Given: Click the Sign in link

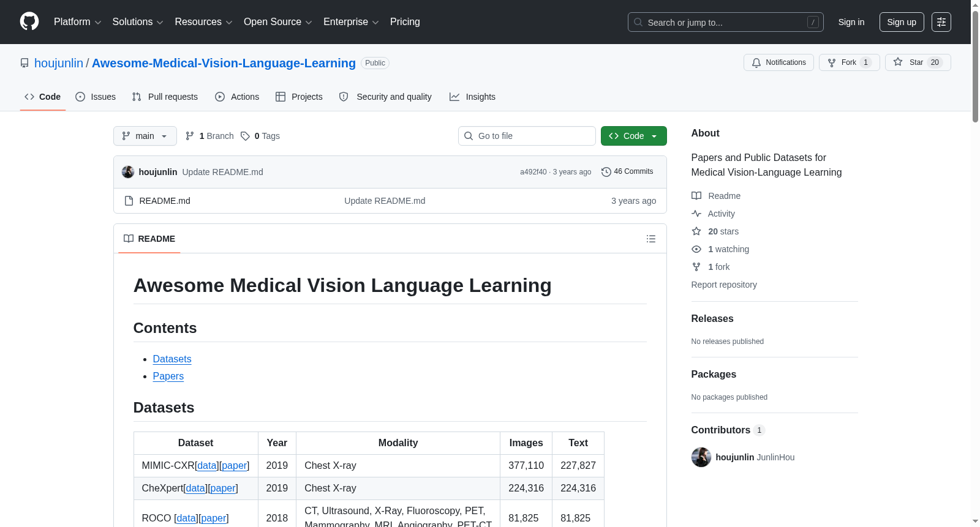Looking at the screenshot, I should point(851,22).
